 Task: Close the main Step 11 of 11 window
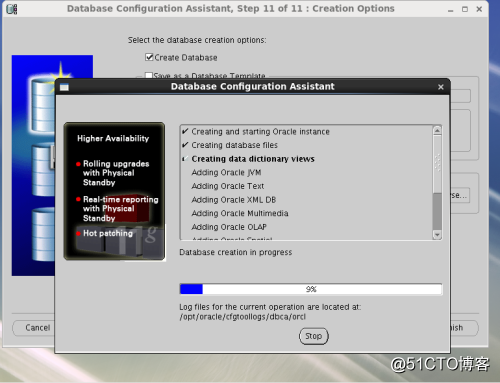(x=479, y=9)
